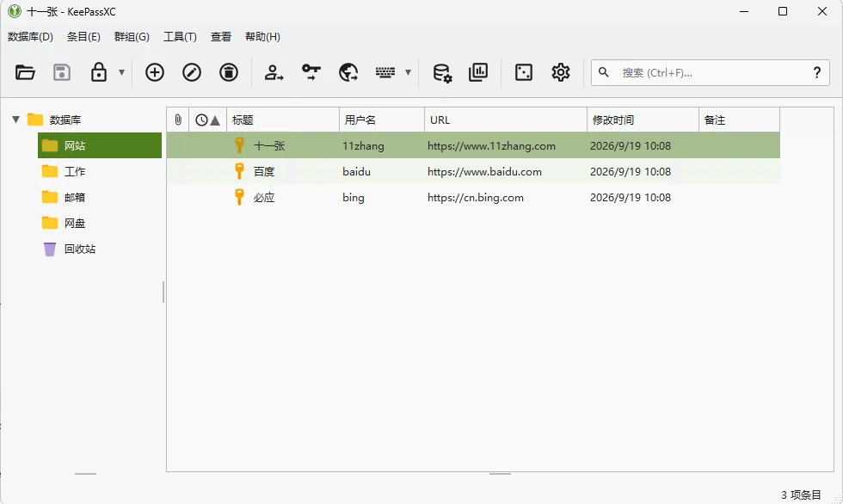Focus the search (Ctrl+F) field
Image resolution: width=843 pixels, height=504 pixels.
tap(711, 72)
